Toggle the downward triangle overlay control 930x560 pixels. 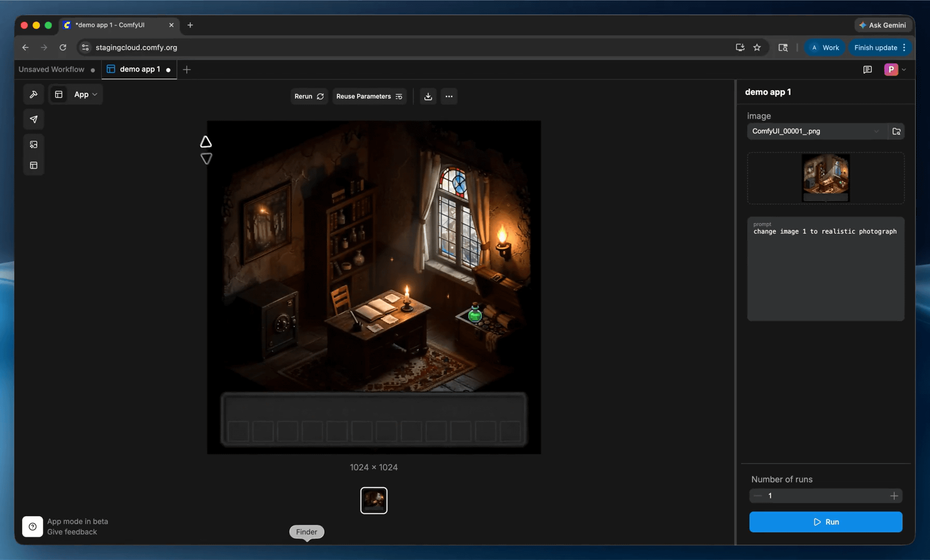[206, 158]
